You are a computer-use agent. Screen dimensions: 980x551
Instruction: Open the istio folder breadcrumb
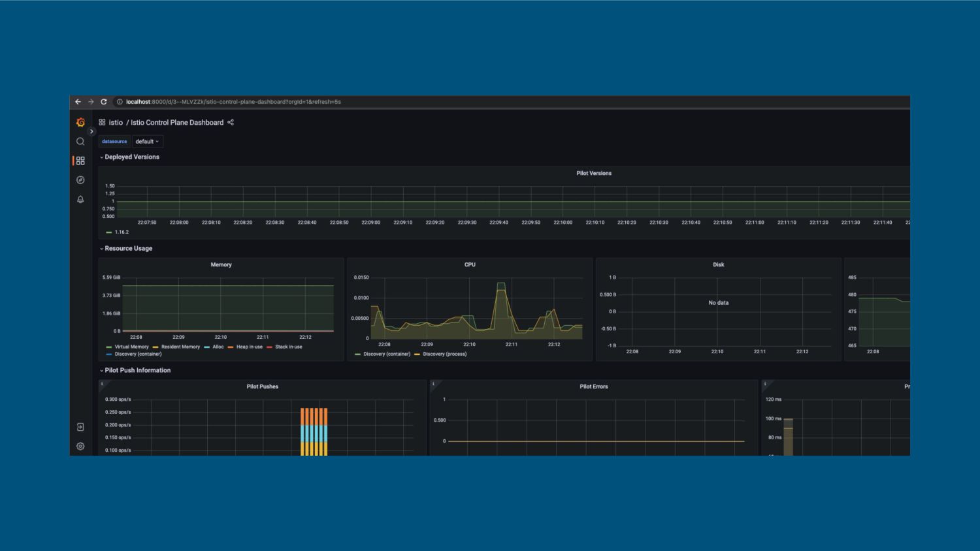(116, 123)
